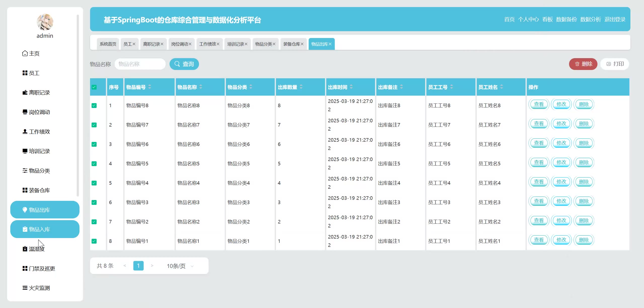Click the clipboard icon on 物品入库
Viewport: 644px width, 308px height.
coord(25,229)
